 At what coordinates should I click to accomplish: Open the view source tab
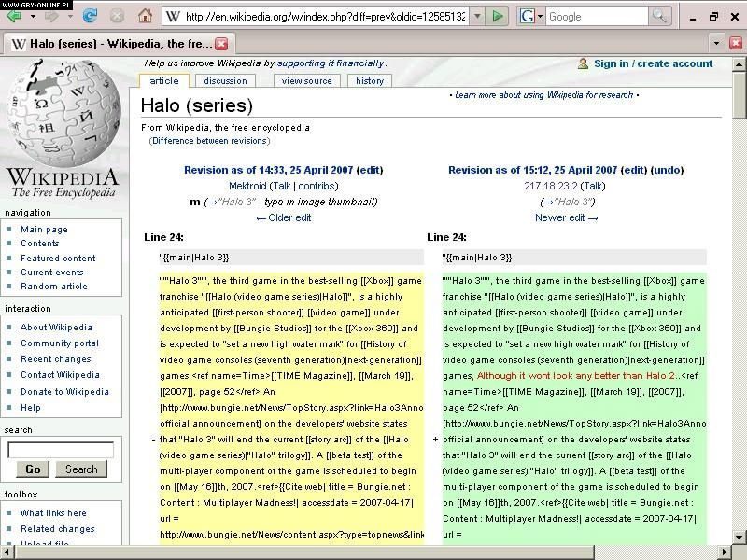coord(306,81)
